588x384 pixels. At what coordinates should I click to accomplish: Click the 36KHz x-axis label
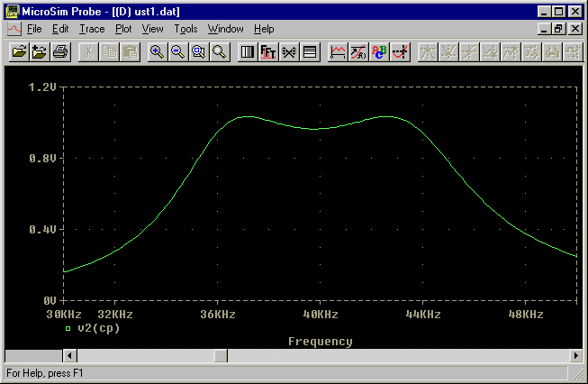(218, 315)
